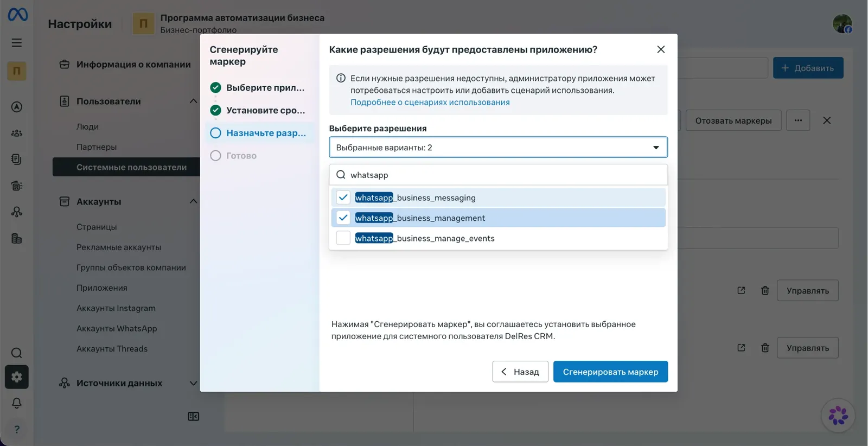Collapse the Пользователи section

[x=193, y=101]
